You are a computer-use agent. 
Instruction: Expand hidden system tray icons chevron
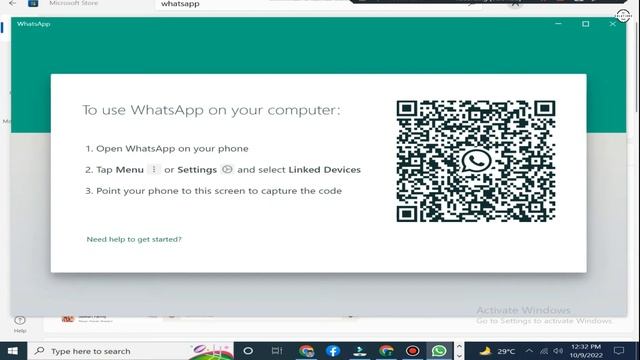coord(529,351)
